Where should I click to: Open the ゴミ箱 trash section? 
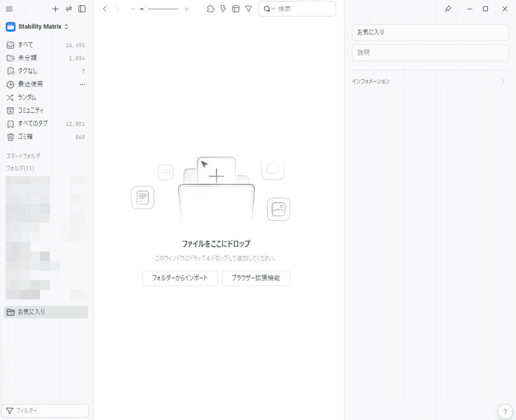[27, 137]
